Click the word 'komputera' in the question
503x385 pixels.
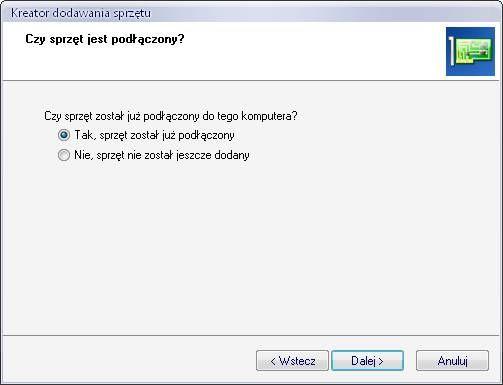[269, 116]
